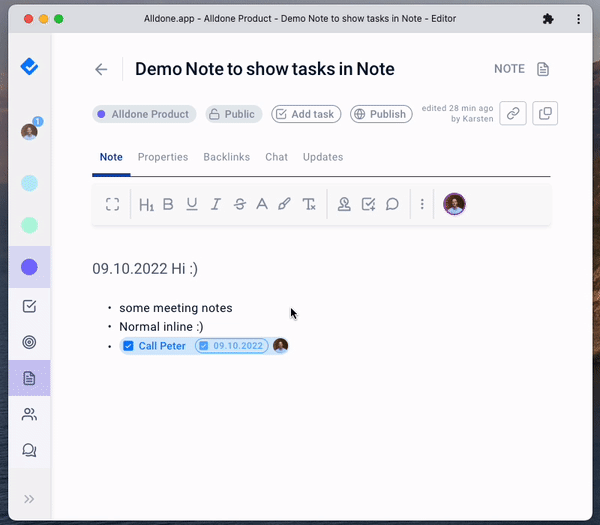The height and width of the screenshot is (525, 600).
Task: Open the Goals target icon in sidebar
Action: [x=29, y=342]
